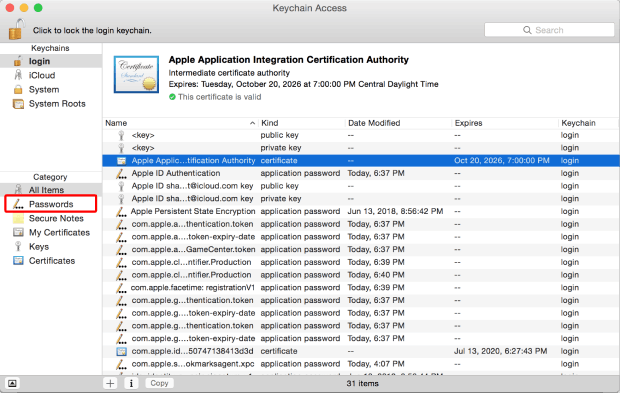Select the public key <key> row
Screen dimensions: 620x393
361,135
